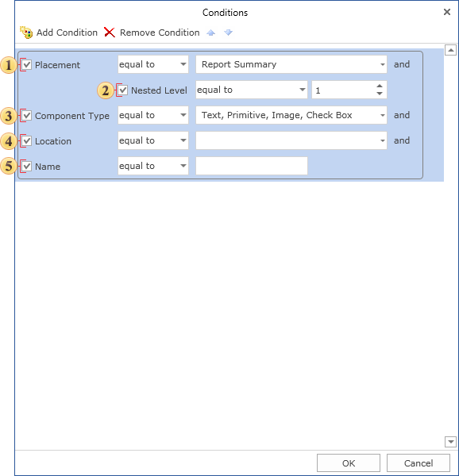Viewport: 459px width, 476px height.
Task: Disable the Component Type checkbox
Action: (27, 115)
